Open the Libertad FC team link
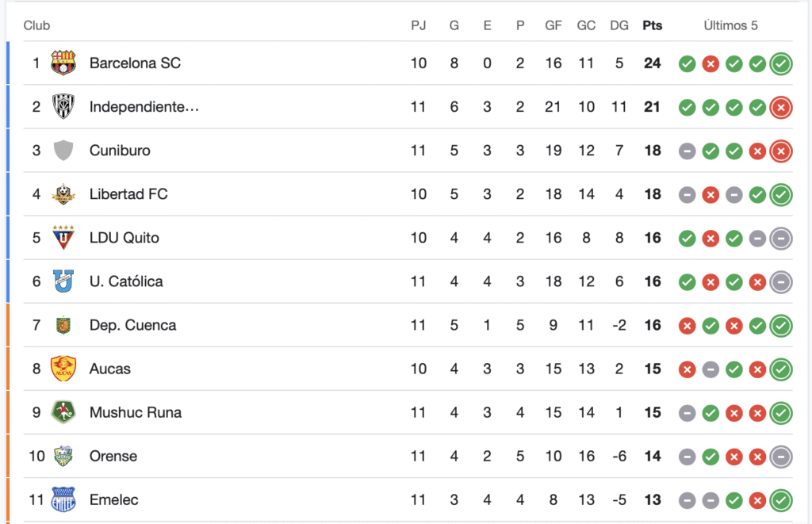The image size is (812, 524). pos(128,194)
